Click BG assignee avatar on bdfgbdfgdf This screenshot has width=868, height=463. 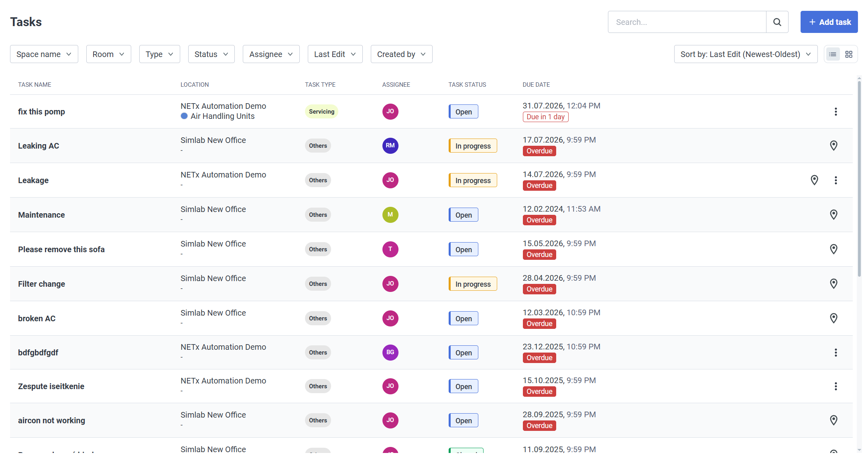(x=390, y=353)
